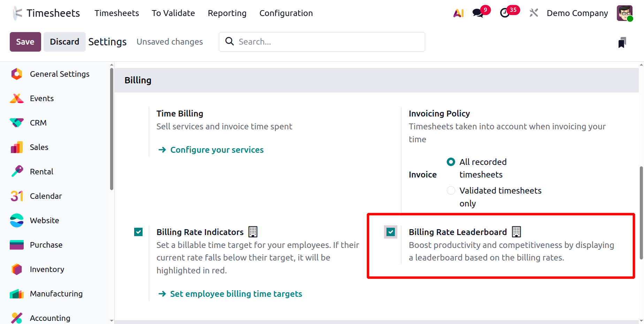
Task: Click the bookmark icon near search
Action: tap(622, 42)
